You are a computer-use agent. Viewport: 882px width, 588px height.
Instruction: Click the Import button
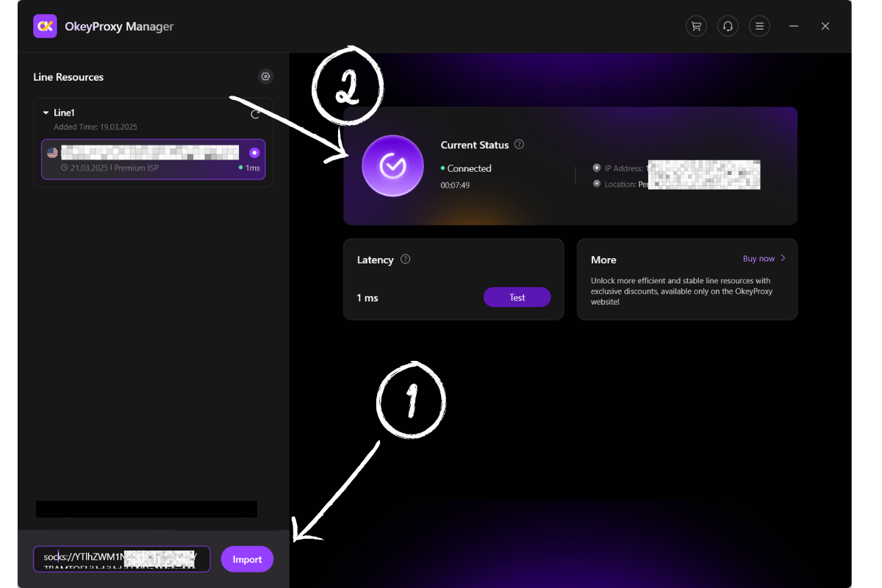pos(247,559)
